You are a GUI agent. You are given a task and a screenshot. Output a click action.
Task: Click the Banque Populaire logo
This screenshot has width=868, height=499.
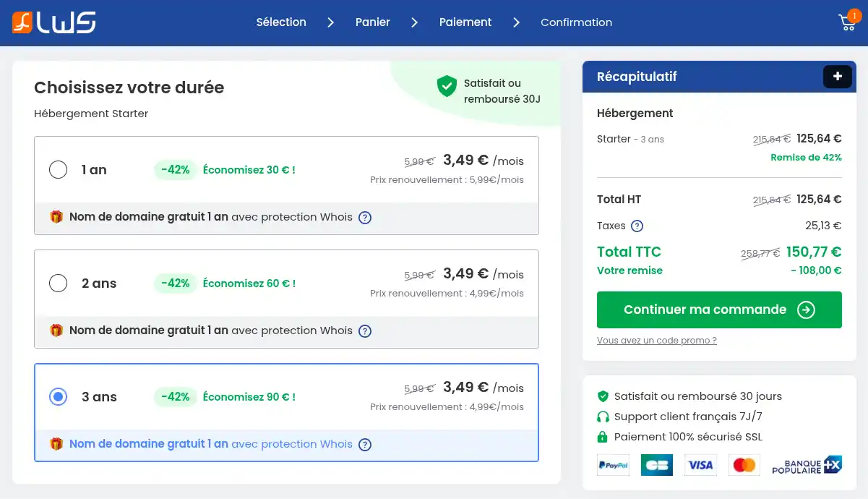point(807,465)
